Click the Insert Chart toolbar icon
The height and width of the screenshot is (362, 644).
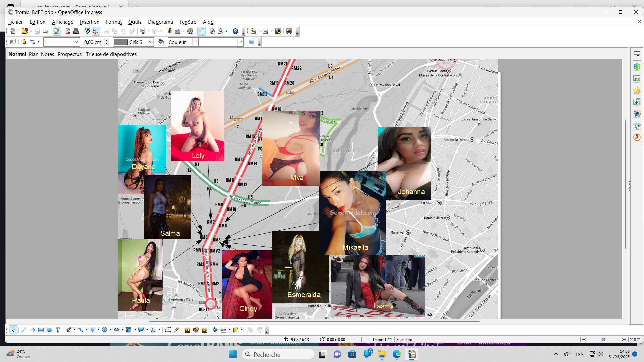pos(170,31)
